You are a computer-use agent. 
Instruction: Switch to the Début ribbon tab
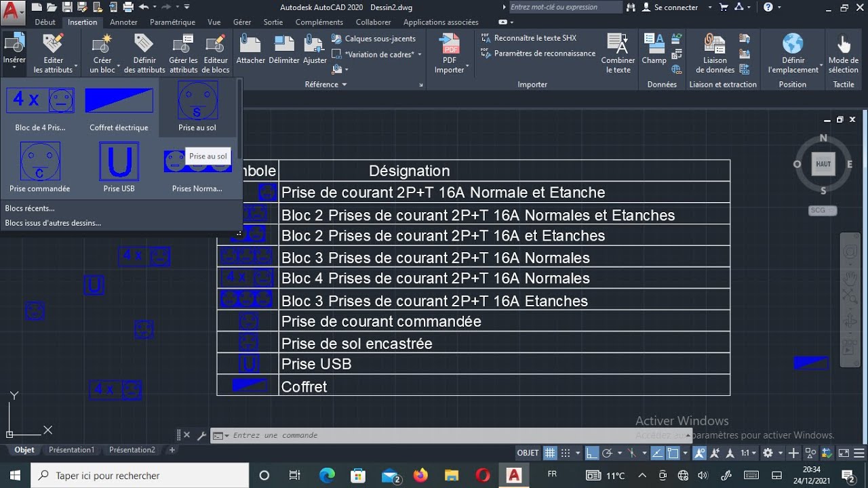click(x=45, y=22)
